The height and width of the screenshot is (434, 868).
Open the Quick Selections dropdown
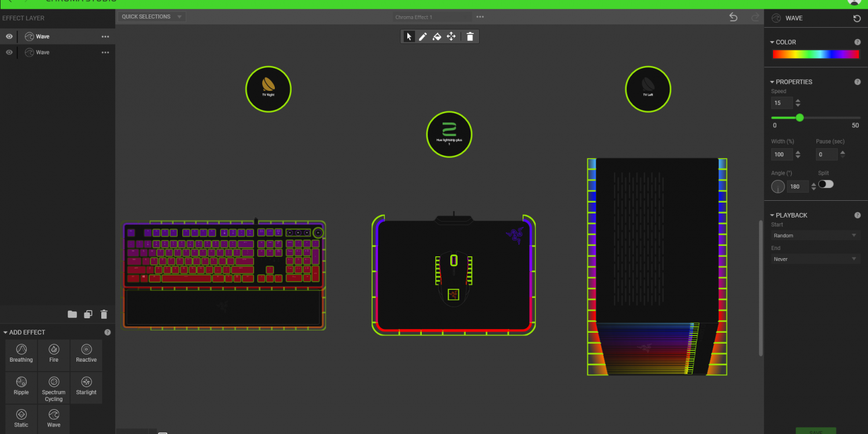[152, 17]
